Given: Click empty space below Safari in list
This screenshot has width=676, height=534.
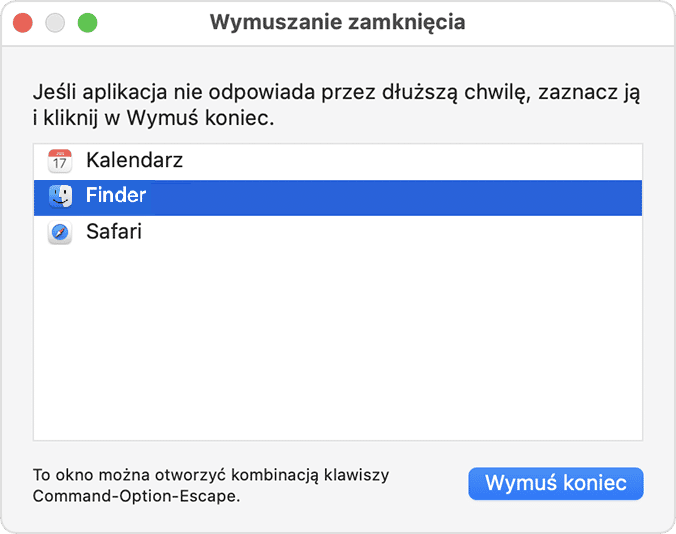Looking at the screenshot, I should (x=337, y=340).
